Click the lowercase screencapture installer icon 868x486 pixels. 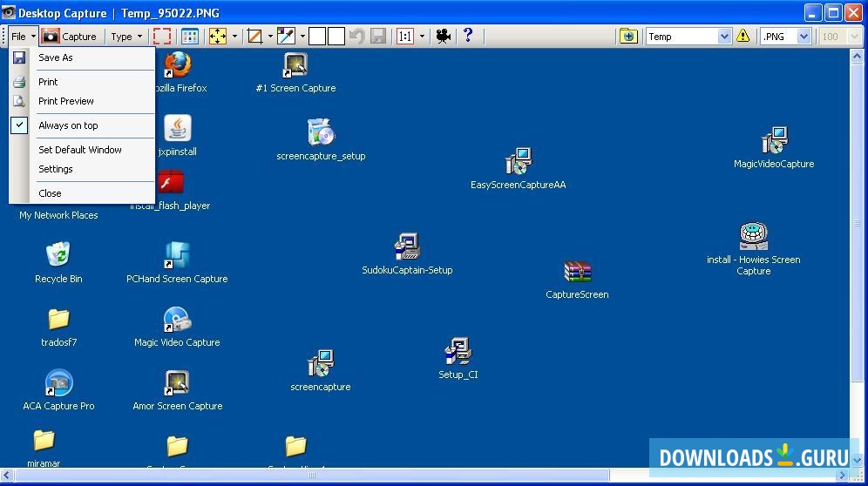(x=321, y=363)
